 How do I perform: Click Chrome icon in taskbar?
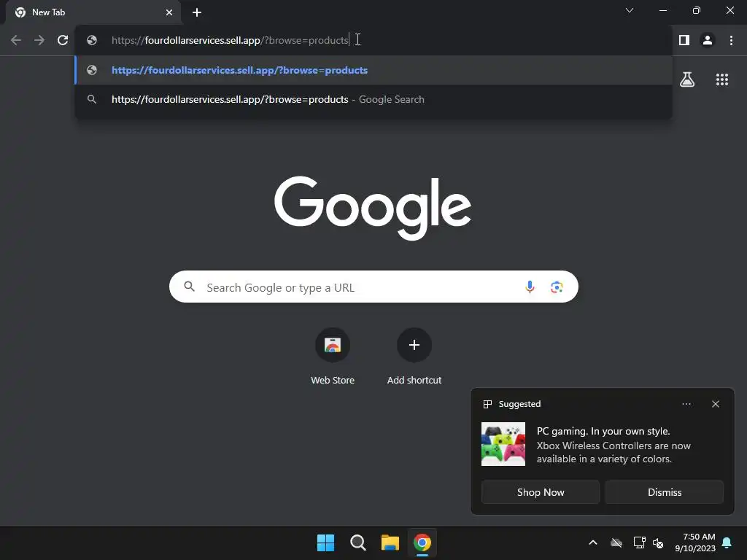point(422,542)
